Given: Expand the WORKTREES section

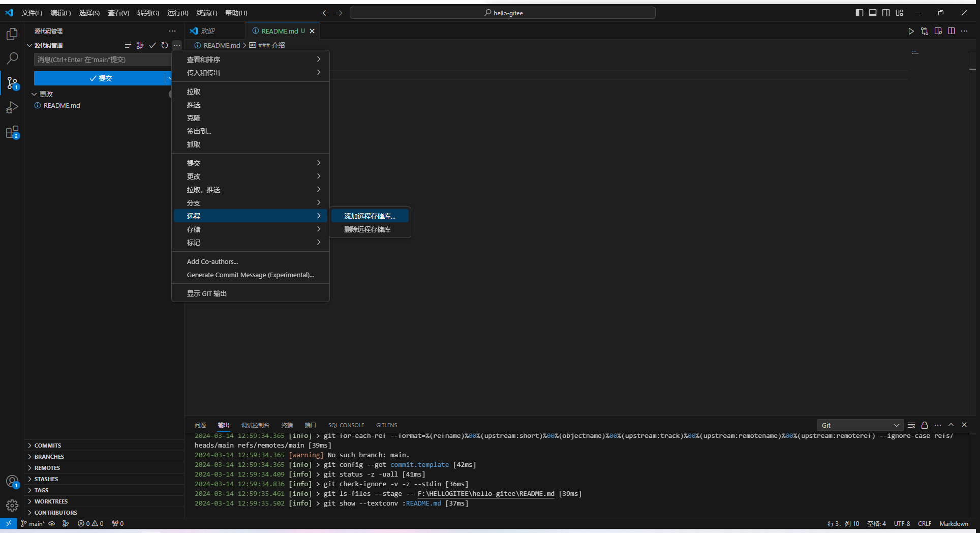Looking at the screenshot, I should pyautogui.click(x=104, y=501).
